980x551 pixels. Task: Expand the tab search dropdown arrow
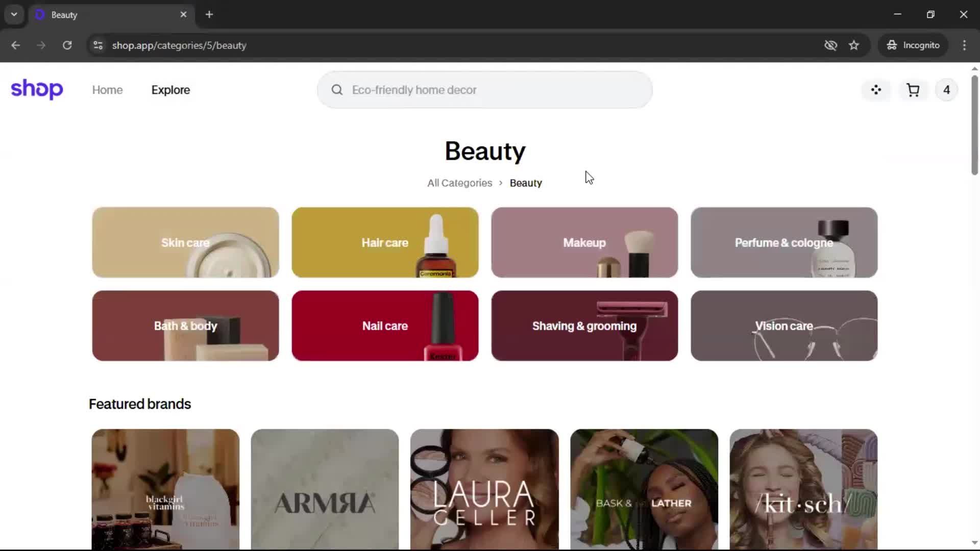tap(14, 14)
